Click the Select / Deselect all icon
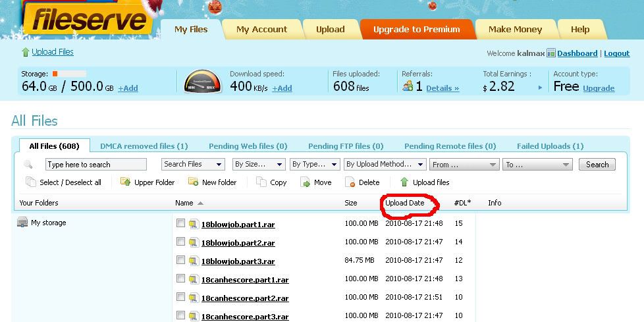Screen dimensions: 644x322 click(30, 182)
